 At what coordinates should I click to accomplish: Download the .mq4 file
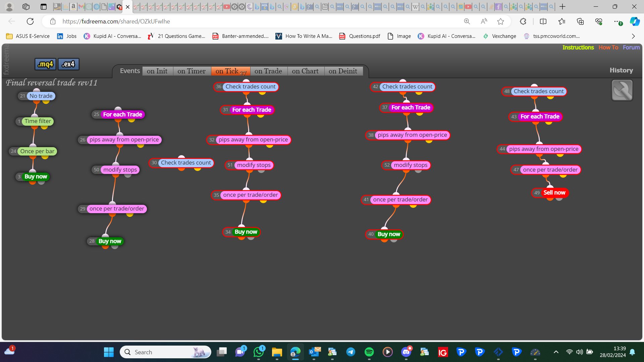(x=45, y=64)
